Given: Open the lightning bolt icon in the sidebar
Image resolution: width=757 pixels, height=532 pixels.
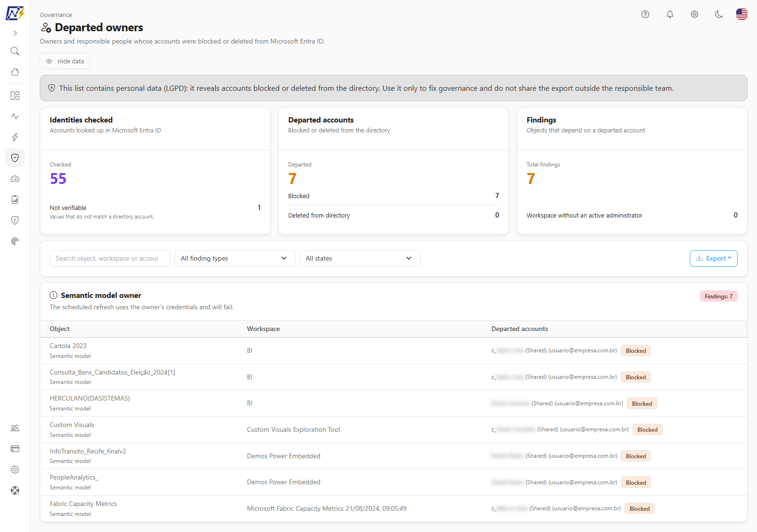Looking at the screenshot, I should click(15, 137).
